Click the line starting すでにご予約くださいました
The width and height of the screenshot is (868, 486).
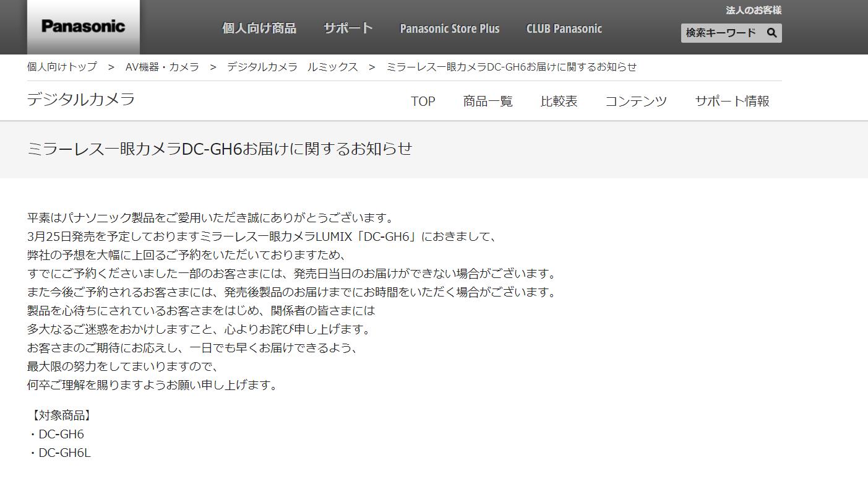292,274
